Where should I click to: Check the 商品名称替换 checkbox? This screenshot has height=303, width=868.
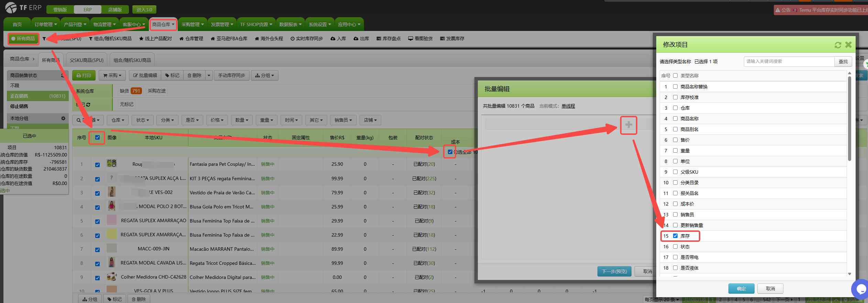click(675, 87)
